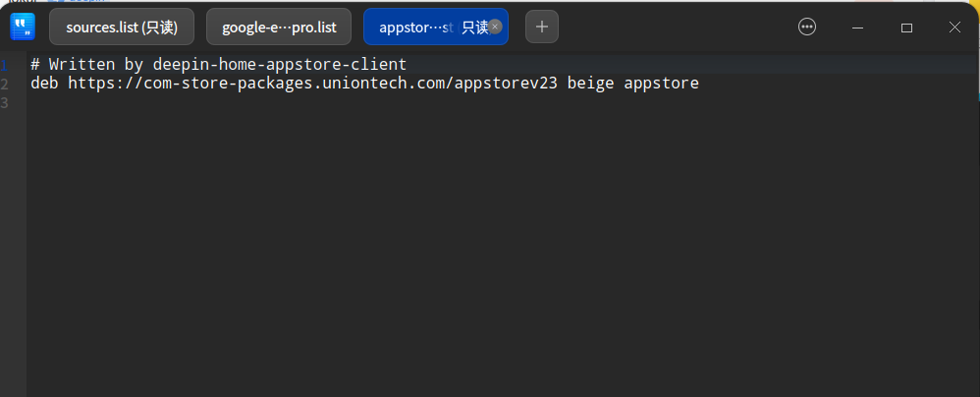Click 'deepin-home-appstore-client' on line 1
The image size is (980, 397).
tap(279, 65)
